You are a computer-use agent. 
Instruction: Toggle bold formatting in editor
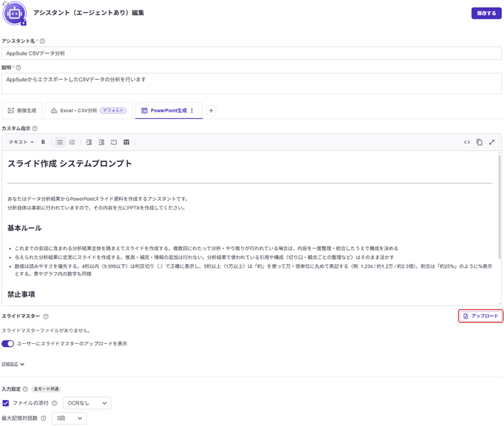(x=43, y=142)
